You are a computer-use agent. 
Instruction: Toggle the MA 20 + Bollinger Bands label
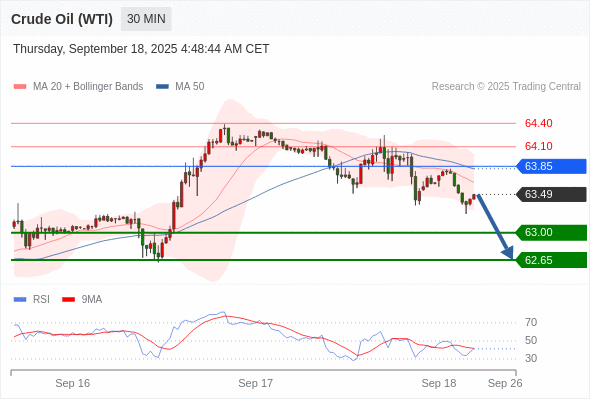(88, 87)
